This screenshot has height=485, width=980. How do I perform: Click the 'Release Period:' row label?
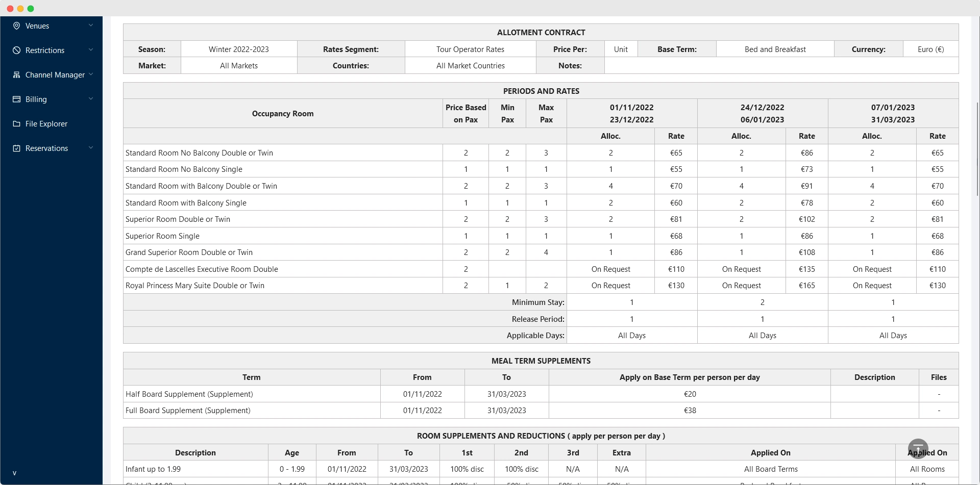(x=538, y=319)
